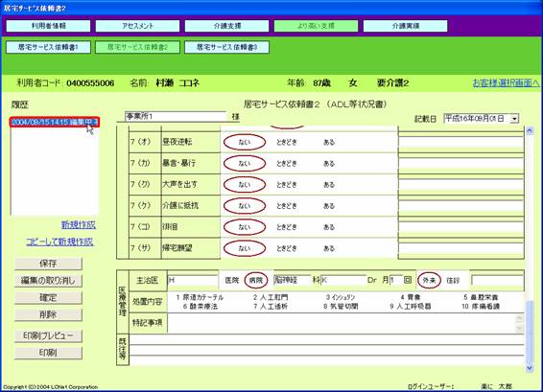The image size is (543, 392).
Task: Select the 2004/08/15 history entry
Action: click(55, 122)
